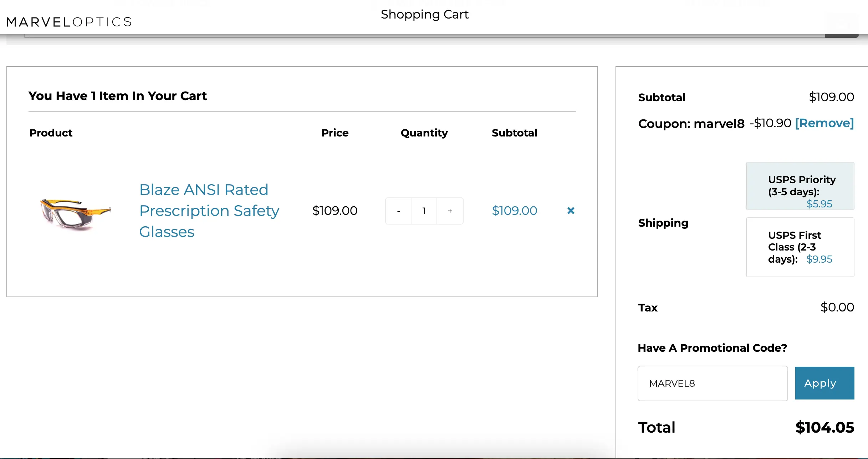Decrease item quantity with minus button
This screenshot has height=459, width=868.
(398, 211)
